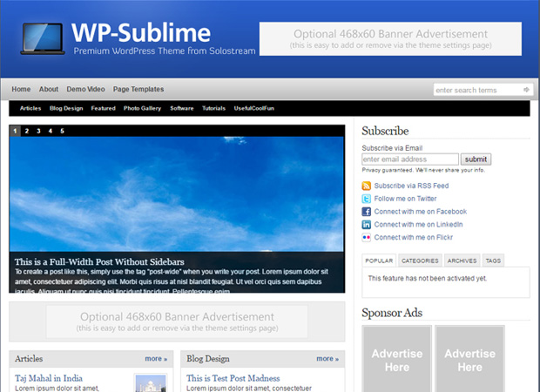Click the LinkedIn icon in Subscribe
The image size is (540, 392).
pos(366,225)
